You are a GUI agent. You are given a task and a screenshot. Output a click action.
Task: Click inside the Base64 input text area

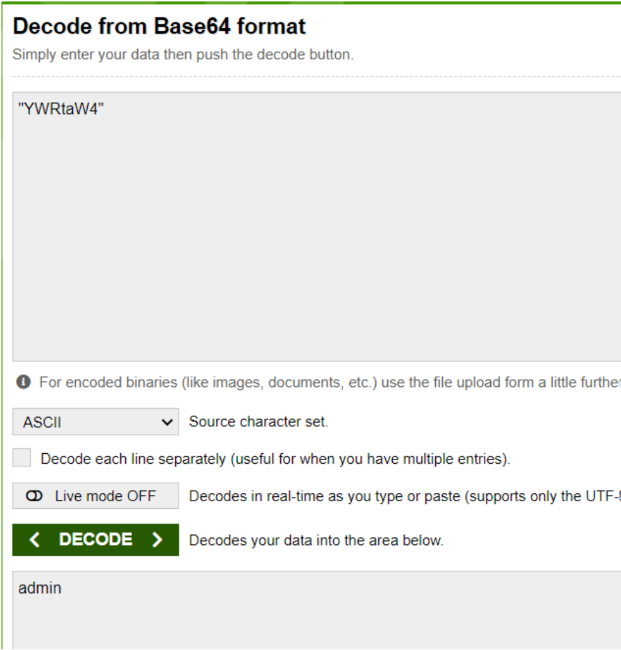point(316,240)
